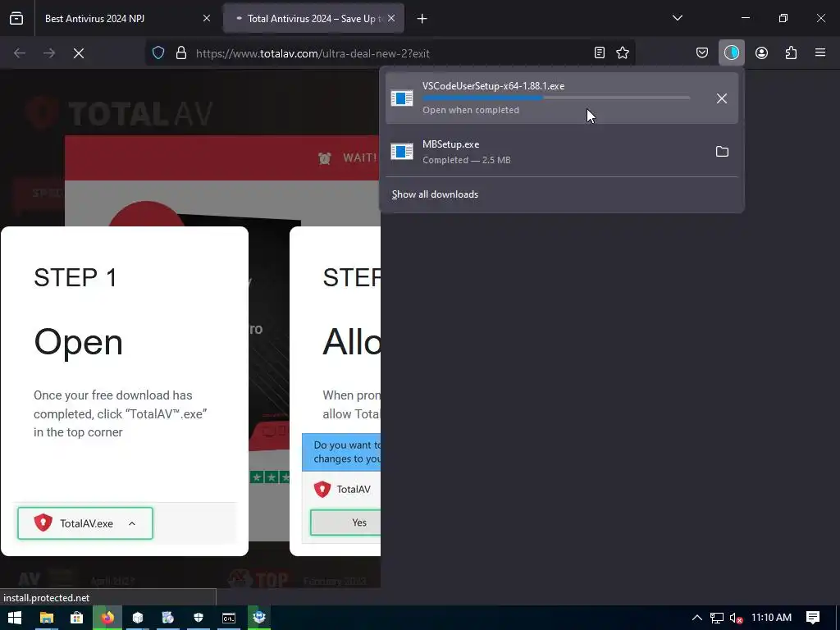Click the 11:10 AM clock

(771, 617)
